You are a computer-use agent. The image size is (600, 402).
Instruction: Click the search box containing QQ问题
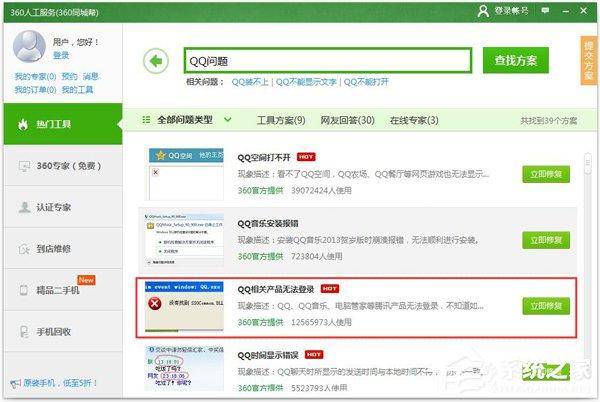point(328,60)
